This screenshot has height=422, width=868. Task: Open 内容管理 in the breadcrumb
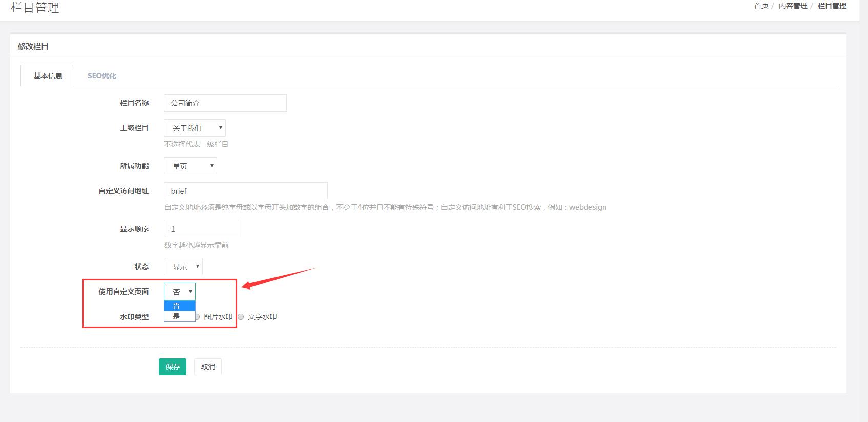tap(793, 6)
